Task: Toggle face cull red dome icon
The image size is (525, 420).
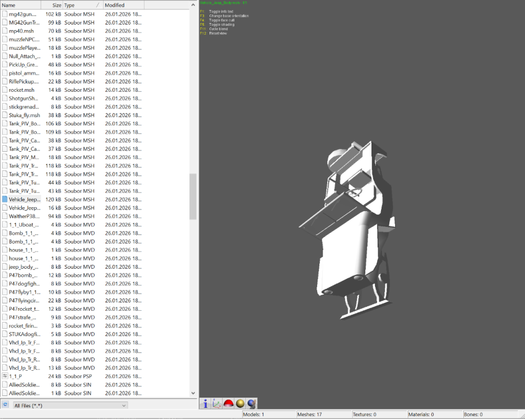Action: click(229, 404)
